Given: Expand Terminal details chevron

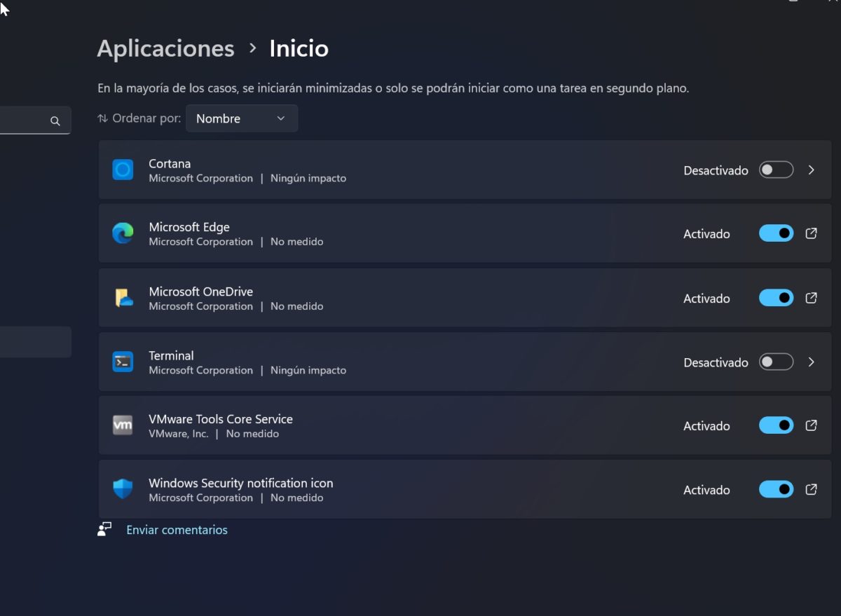Looking at the screenshot, I should (811, 362).
